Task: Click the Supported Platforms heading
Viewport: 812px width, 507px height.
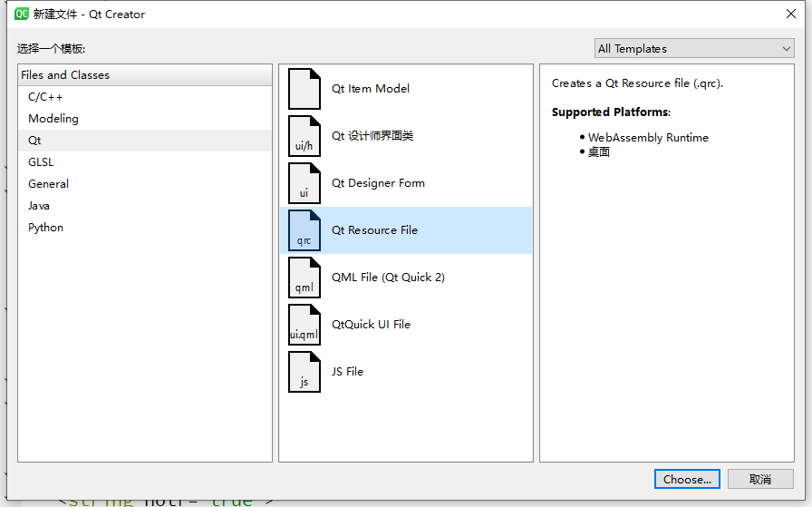Action: tap(611, 112)
